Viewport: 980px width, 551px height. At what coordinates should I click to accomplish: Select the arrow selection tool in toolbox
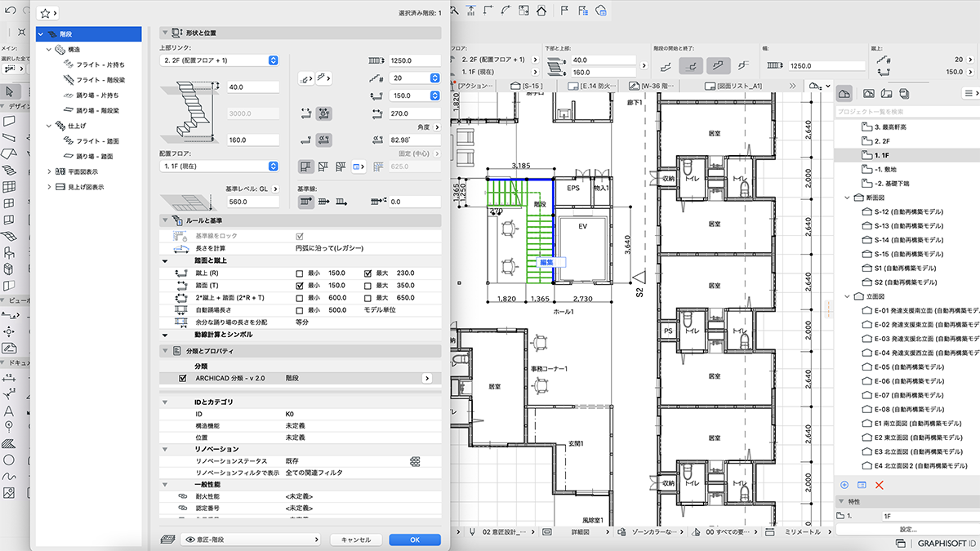pos(11,91)
